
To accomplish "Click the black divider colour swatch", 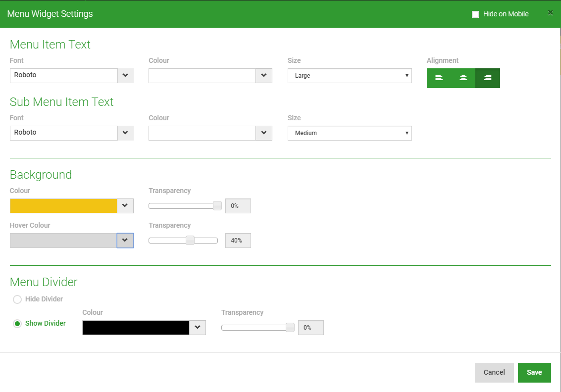I will (x=136, y=327).
